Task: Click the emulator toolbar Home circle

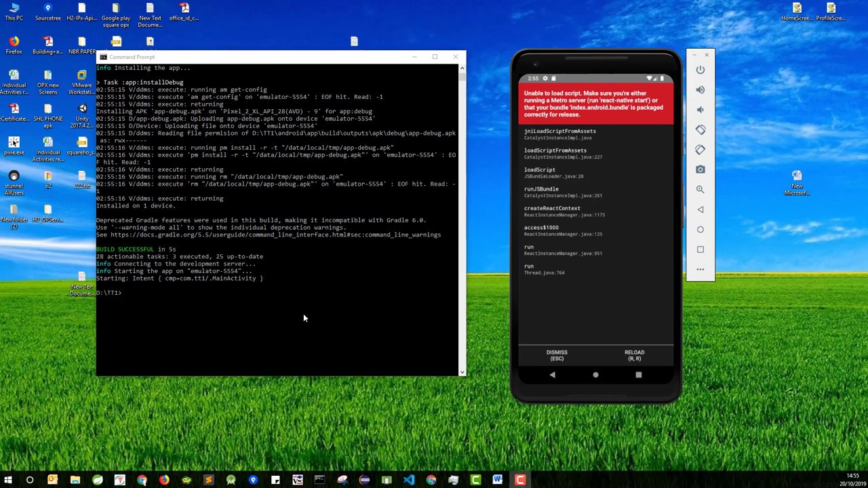Action: pyautogui.click(x=701, y=230)
